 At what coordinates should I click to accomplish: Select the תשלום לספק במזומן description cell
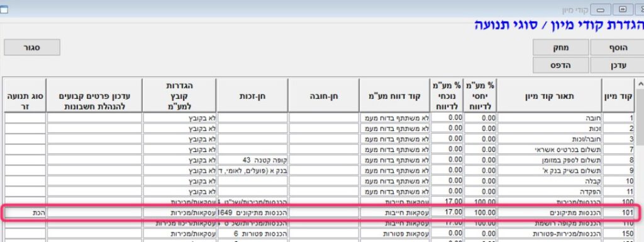549,159
